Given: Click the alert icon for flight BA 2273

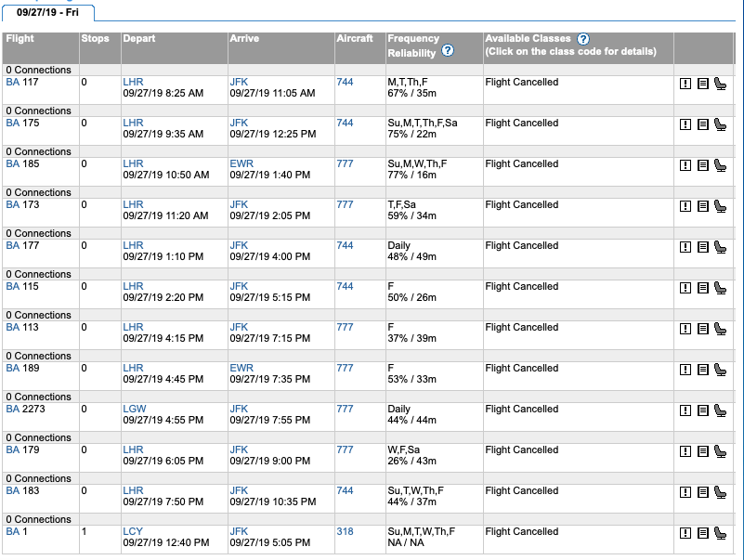Looking at the screenshot, I should pos(685,410).
